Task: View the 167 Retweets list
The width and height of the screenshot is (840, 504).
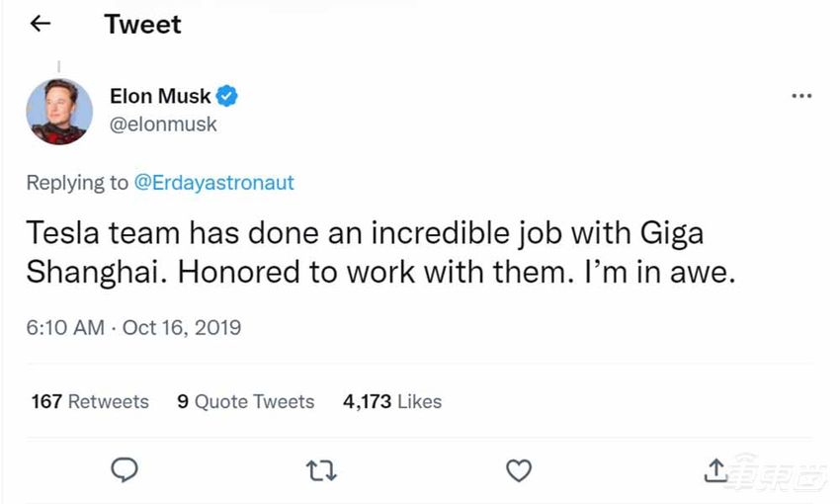Action: 90,402
